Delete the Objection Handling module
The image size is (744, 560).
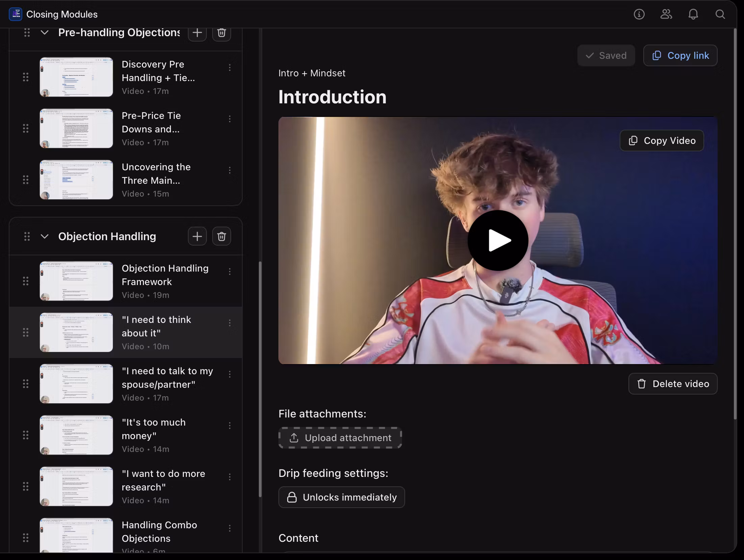point(221,236)
